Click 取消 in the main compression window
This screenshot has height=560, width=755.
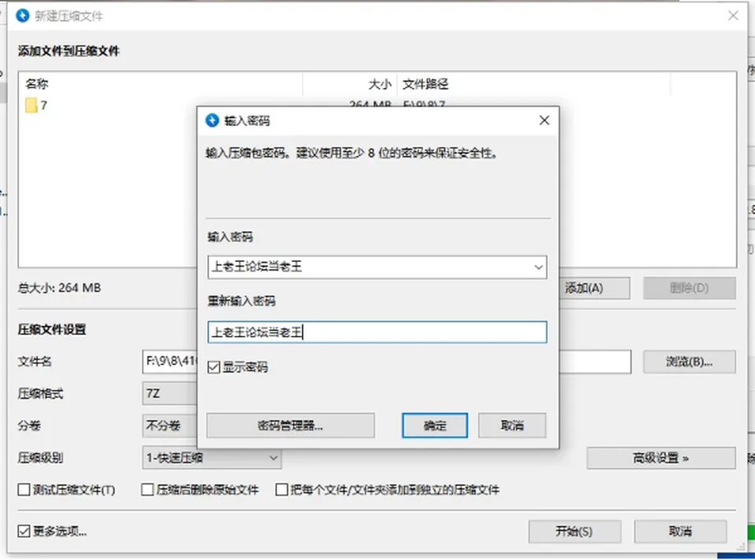[x=680, y=532]
